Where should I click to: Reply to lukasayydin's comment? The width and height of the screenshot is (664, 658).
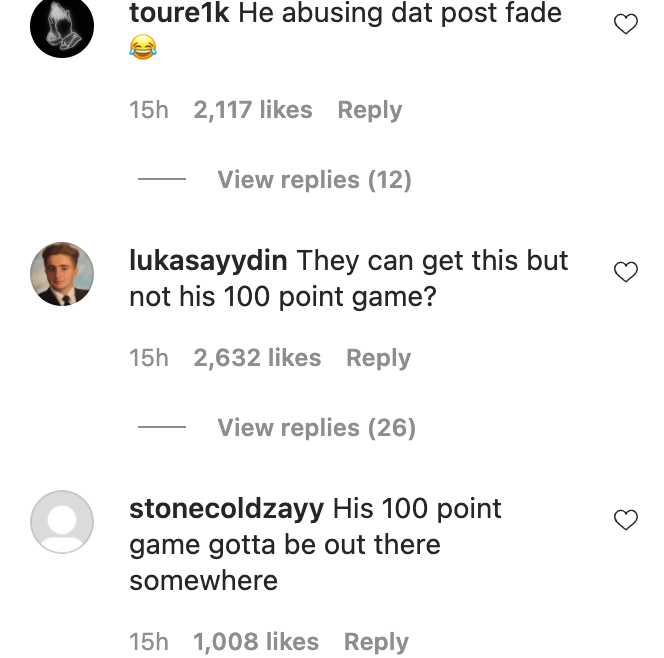[x=378, y=358]
